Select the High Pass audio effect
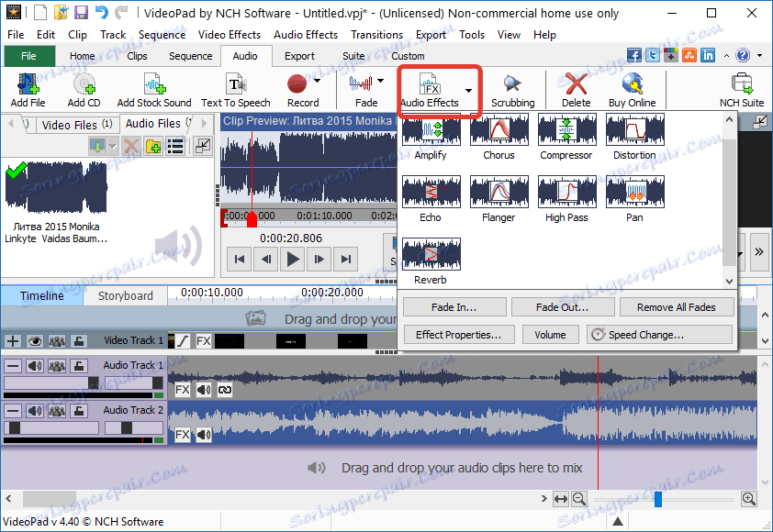773x532 pixels. point(566,198)
